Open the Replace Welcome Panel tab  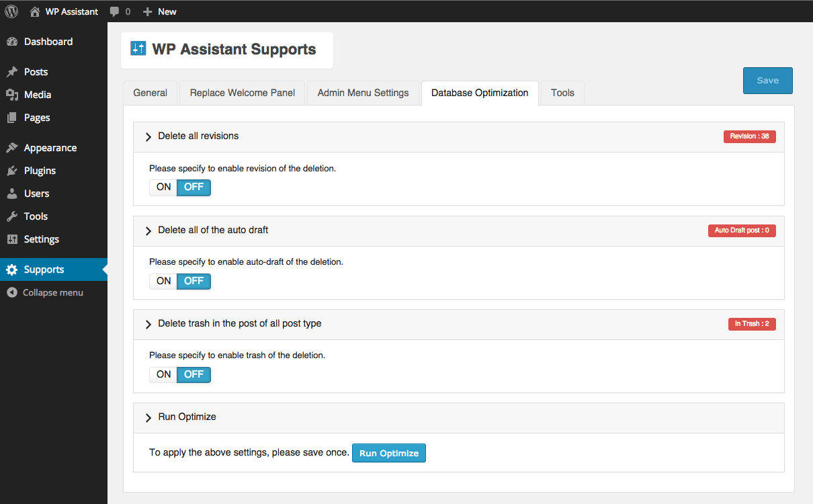tap(243, 93)
